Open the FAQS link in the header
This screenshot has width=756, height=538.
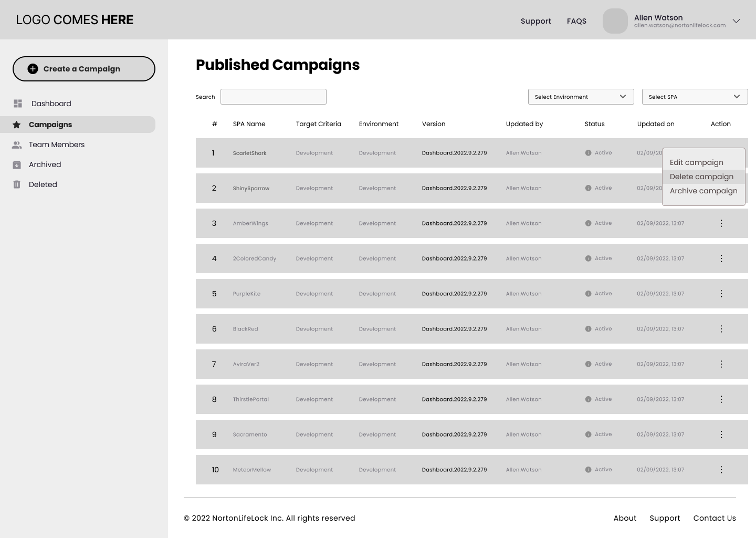[x=576, y=21]
